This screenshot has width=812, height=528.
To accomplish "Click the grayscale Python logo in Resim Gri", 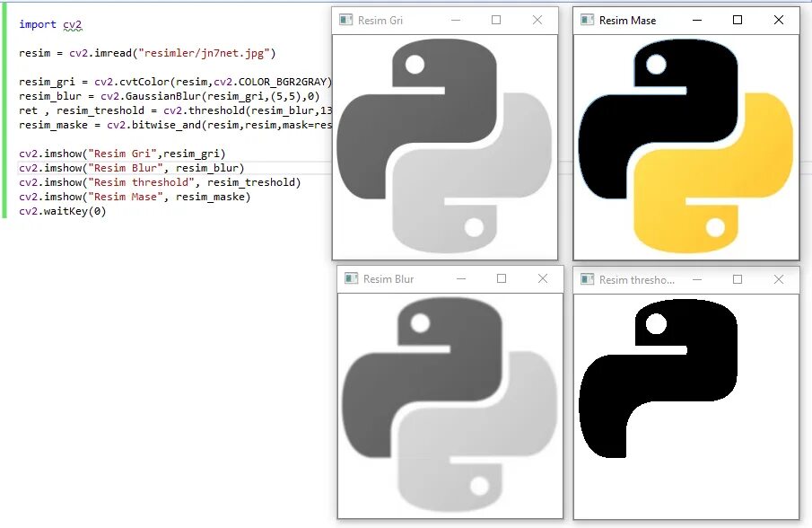I will pos(444,146).
